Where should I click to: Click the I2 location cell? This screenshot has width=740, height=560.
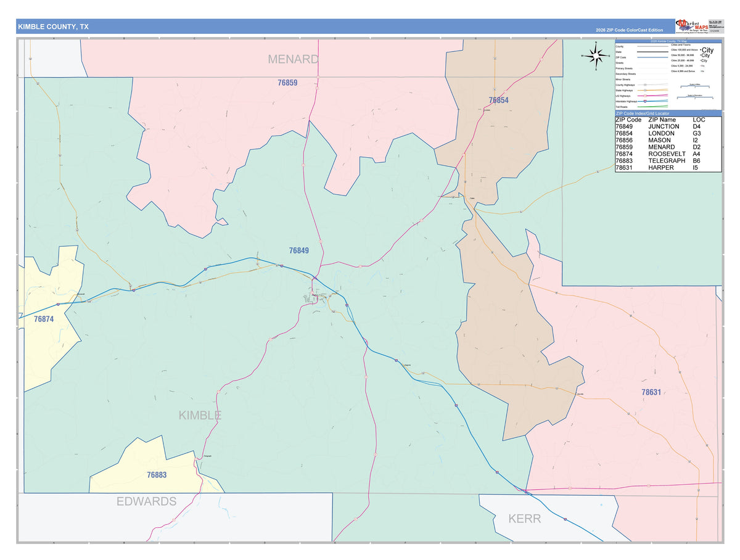696,140
